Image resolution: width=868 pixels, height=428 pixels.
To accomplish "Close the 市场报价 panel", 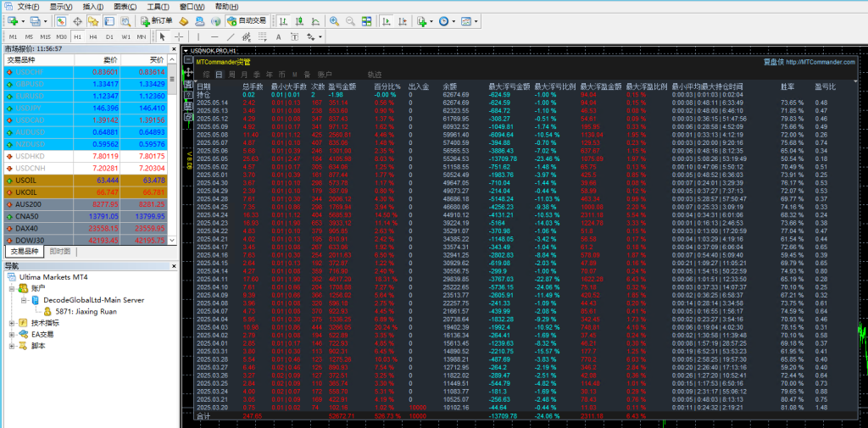I will (173, 48).
